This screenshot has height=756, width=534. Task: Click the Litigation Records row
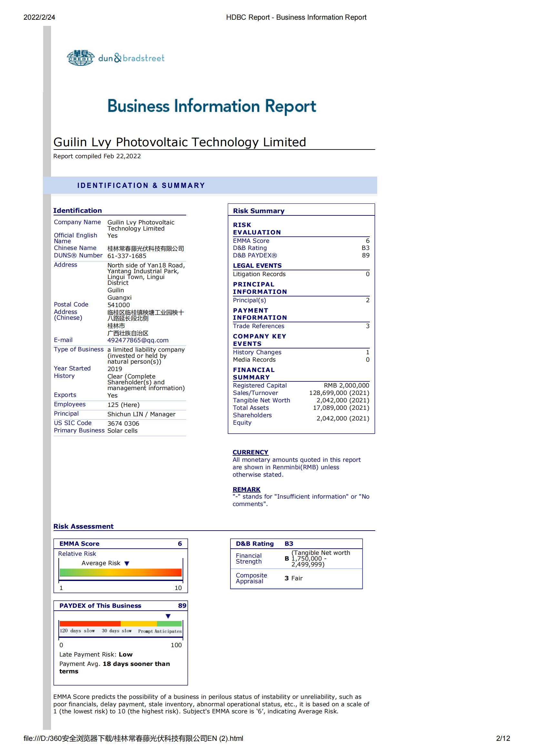(x=301, y=274)
